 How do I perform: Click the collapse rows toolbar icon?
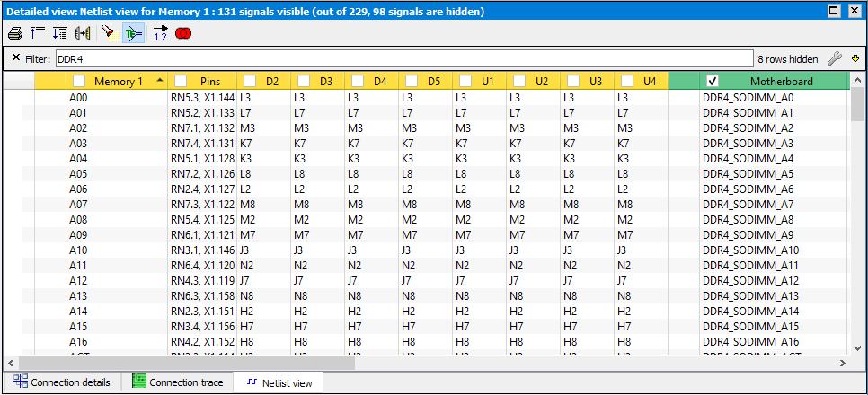(x=38, y=33)
